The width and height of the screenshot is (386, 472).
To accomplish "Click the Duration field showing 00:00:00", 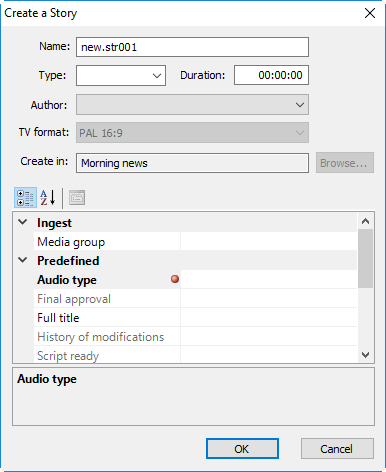I will coord(271,75).
